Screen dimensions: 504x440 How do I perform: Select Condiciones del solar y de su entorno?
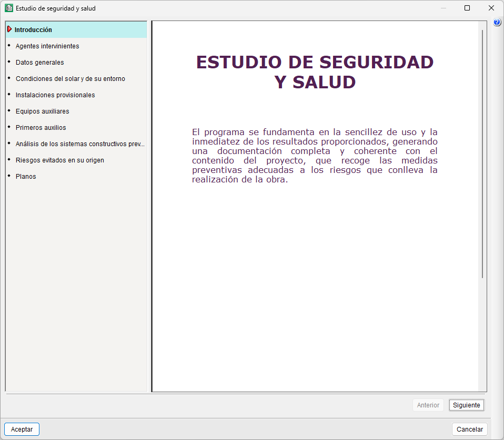(76, 79)
